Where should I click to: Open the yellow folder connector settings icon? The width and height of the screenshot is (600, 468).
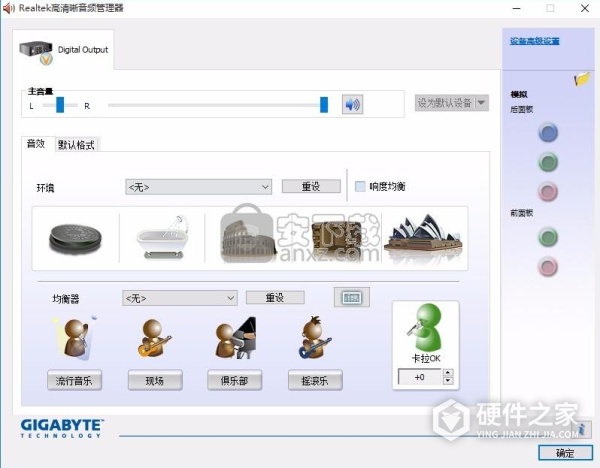pyautogui.click(x=582, y=79)
